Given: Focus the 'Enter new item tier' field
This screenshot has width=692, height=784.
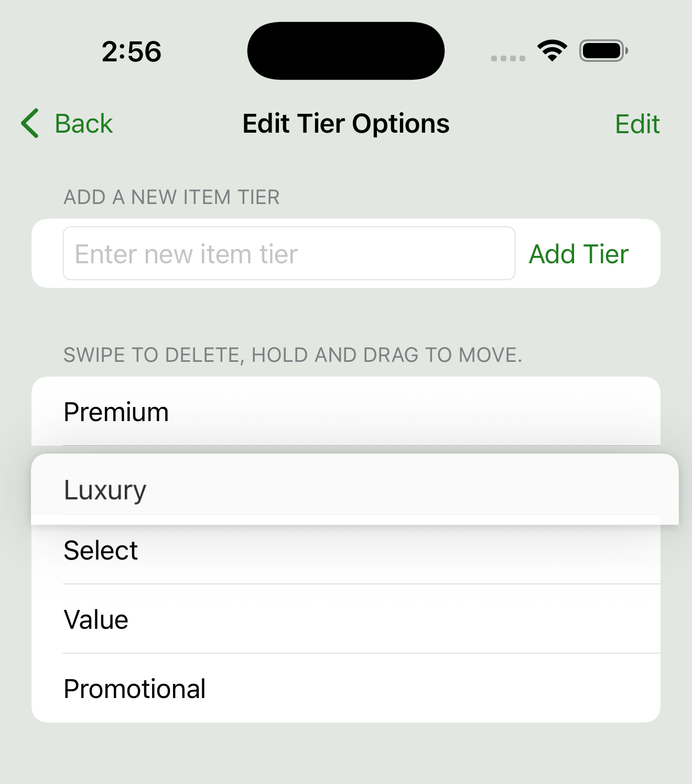Looking at the screenshot, I should pyautogui.click(x=289, y=254).
